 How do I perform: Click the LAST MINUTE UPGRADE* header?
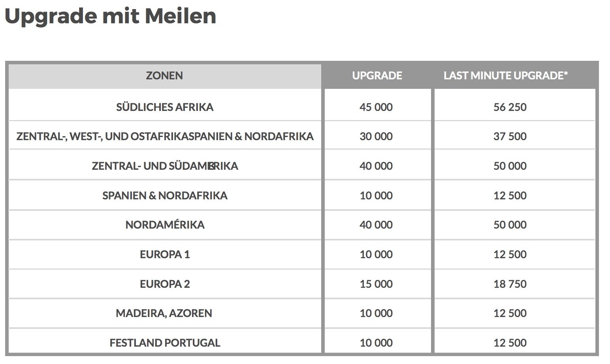[506, 75]
